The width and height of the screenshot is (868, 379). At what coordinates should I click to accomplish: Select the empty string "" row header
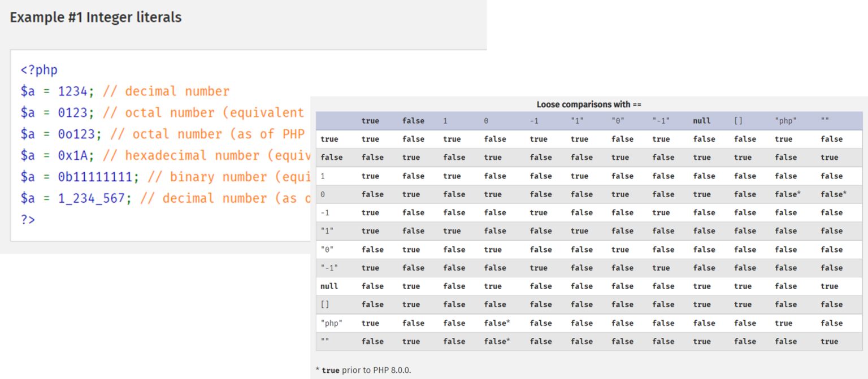coord(325,342)
